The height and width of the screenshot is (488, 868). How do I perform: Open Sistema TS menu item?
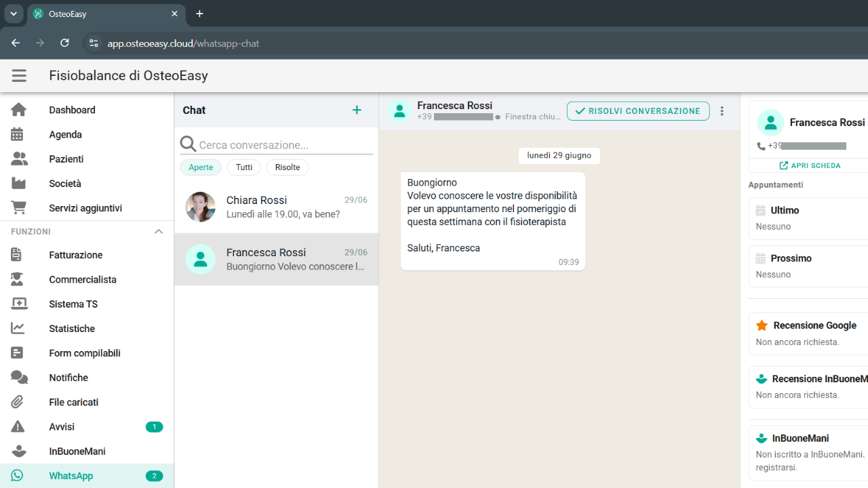point(87,304)
